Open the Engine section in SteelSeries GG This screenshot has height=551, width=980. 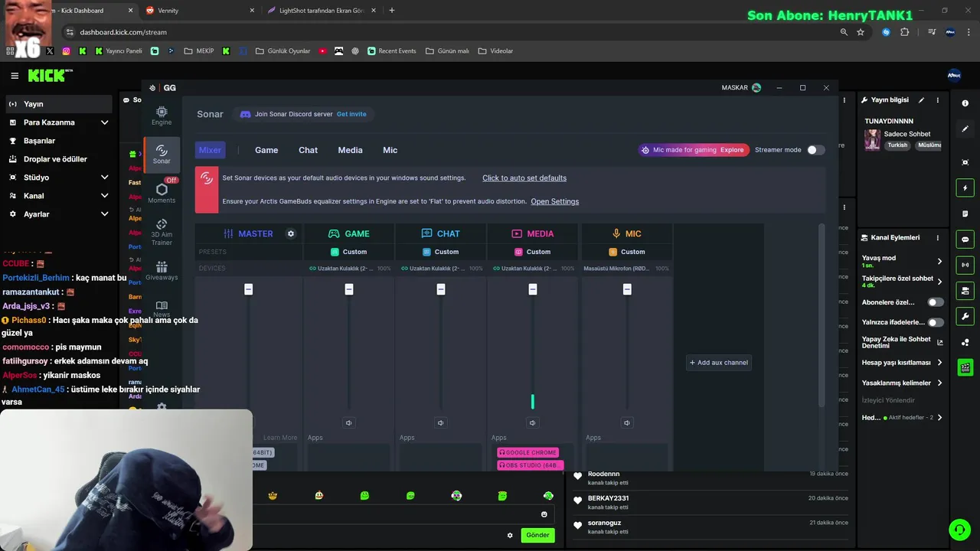coord(162,116)
